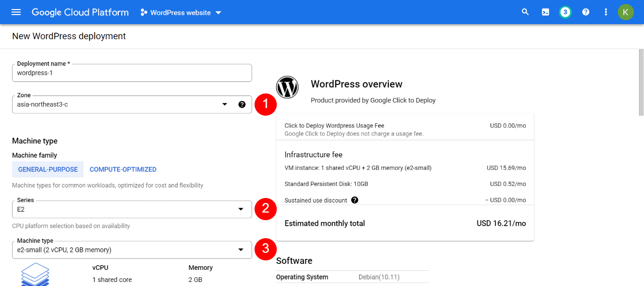Click the VM instance e2-small line
The width and height of the screenshot is (644, 286).
coord(358,168)
